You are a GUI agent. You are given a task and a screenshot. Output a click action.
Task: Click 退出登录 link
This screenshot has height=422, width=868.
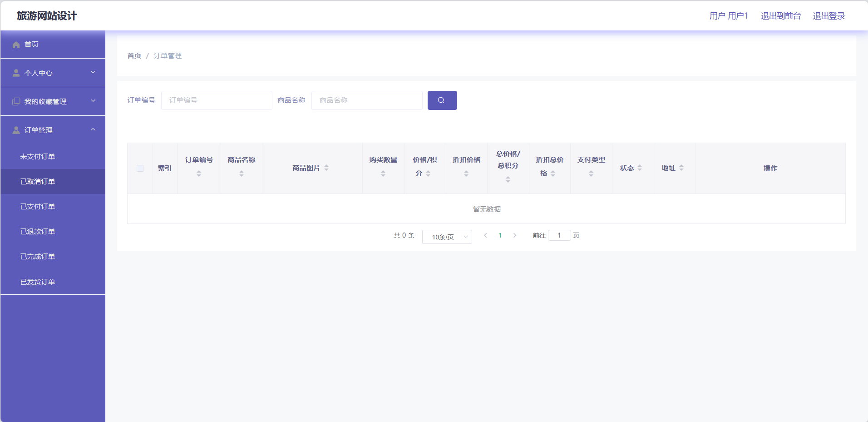829,16
